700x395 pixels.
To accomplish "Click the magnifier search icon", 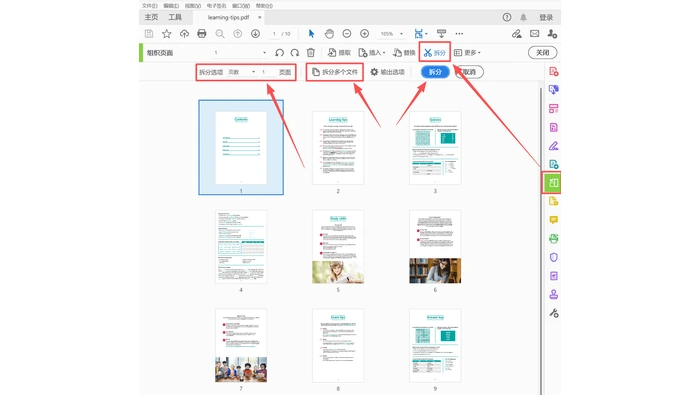I will (x=220, y=33).
